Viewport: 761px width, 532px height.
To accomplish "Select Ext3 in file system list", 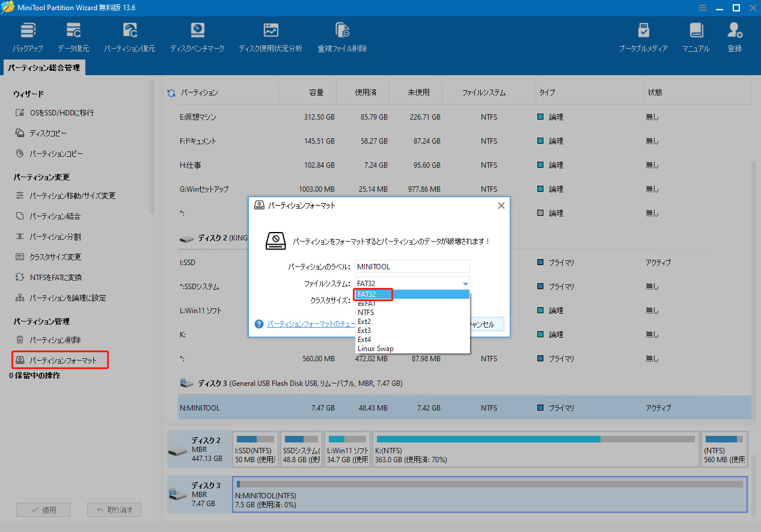I will click(412, 331).
